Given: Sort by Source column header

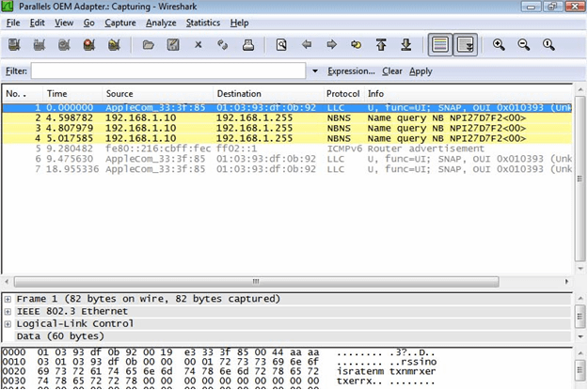Looking at the screenshot, I should coord(157,94).
